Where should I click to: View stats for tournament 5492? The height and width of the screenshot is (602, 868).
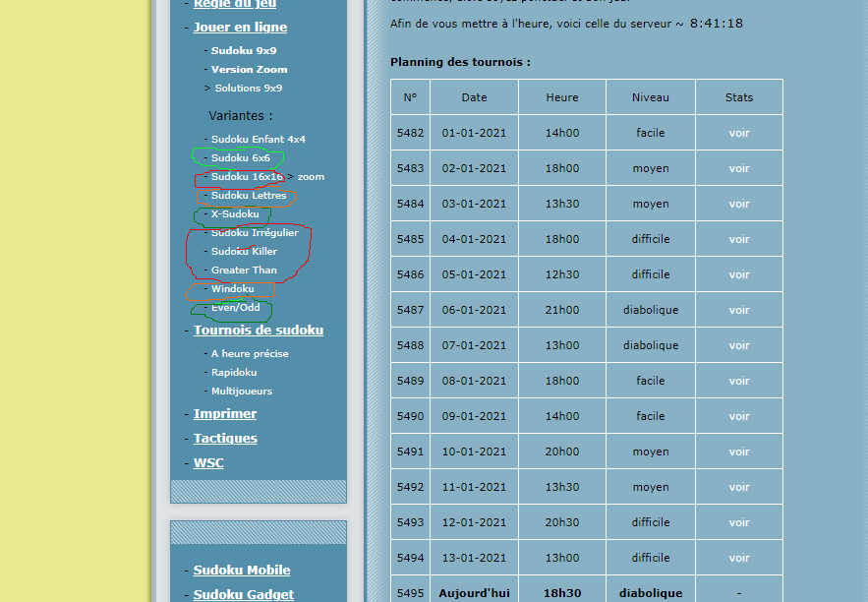(739, 487)
